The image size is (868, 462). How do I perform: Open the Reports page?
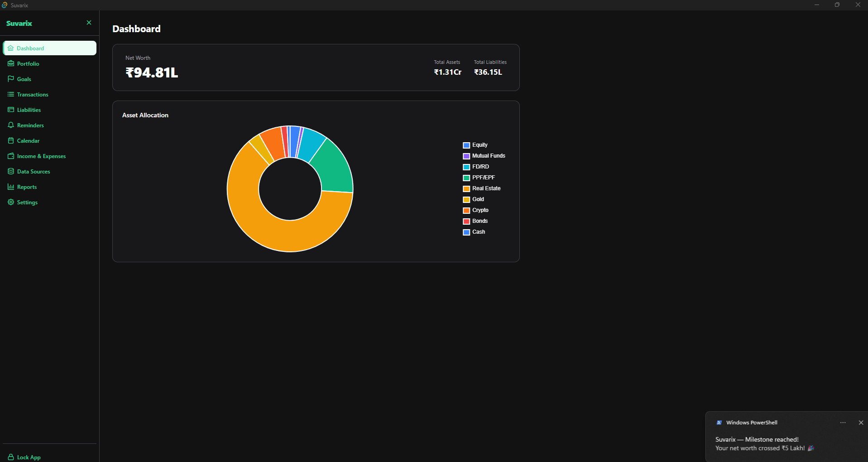click(50, 187)
